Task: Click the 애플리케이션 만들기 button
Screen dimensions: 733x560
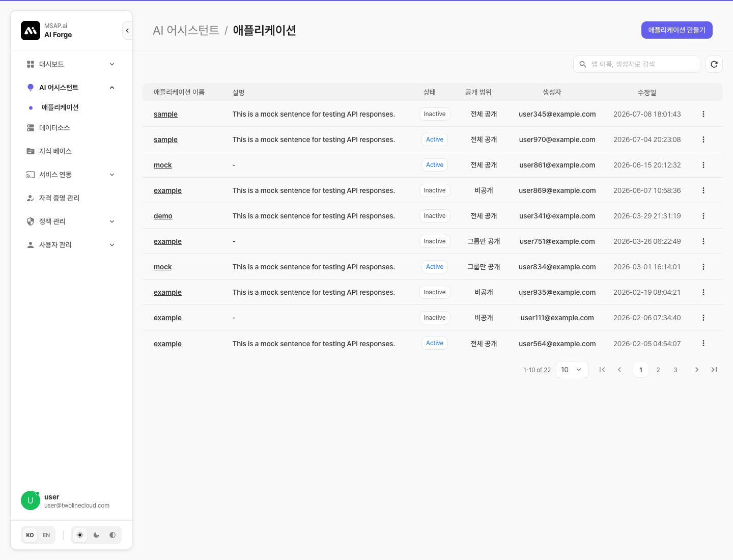Action: pos(676,30)
